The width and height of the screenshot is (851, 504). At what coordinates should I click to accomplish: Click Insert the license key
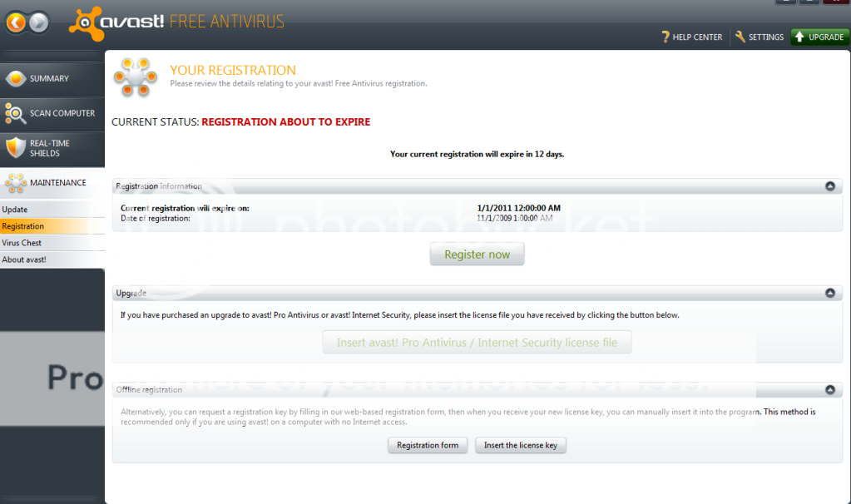tap(521, 446)
